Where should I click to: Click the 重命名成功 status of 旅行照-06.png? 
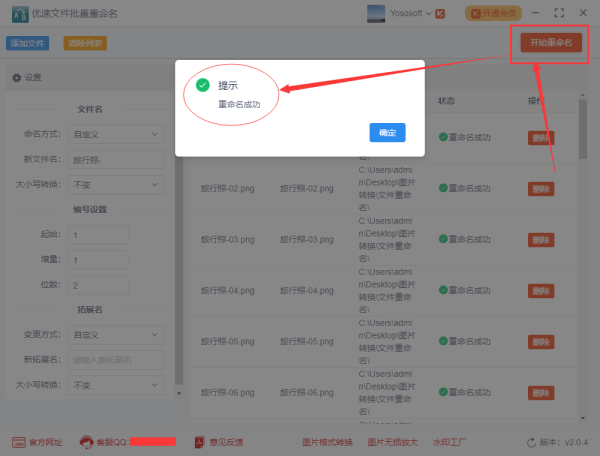[x=465, y=392]
